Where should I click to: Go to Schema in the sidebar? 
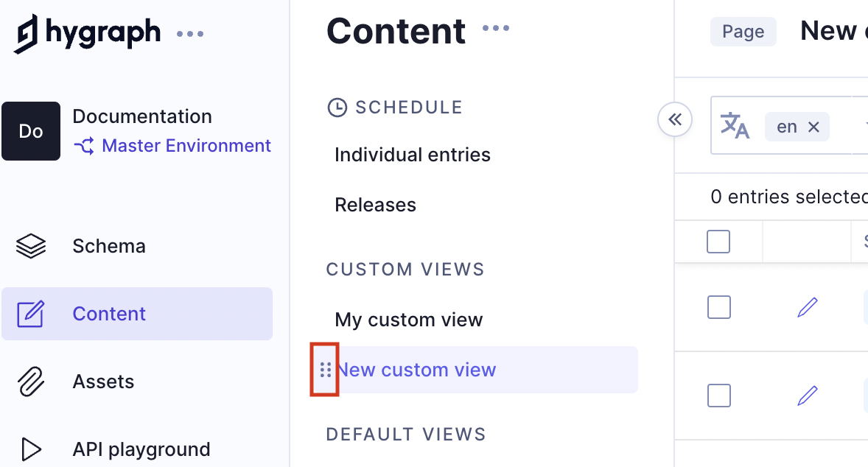coord(108,246)
